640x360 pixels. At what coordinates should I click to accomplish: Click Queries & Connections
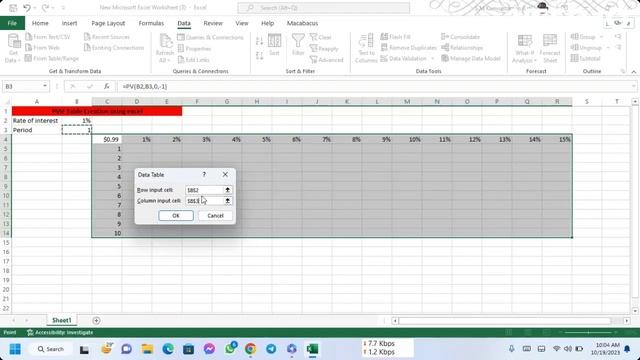pos(211,37)
